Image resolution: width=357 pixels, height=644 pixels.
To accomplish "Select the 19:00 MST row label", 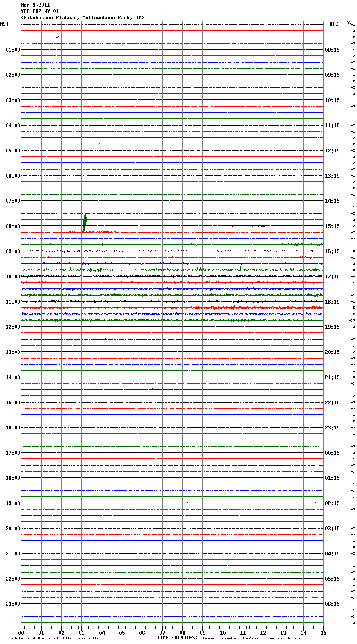I will pos(13,503).
